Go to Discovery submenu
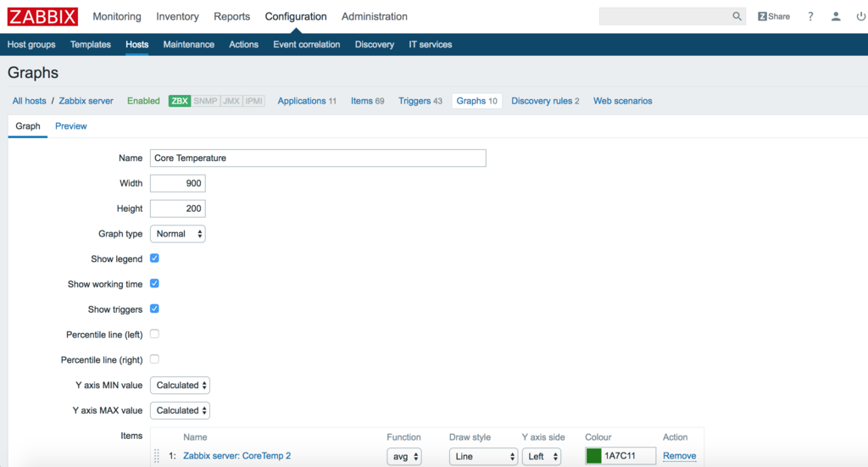868x467 pixels. [x=374, y=44]
